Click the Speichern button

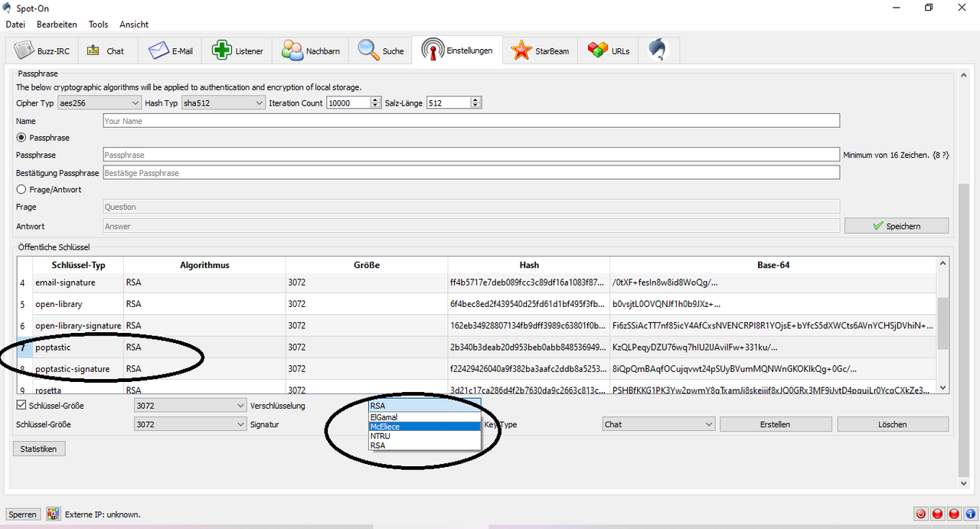(x=896, y=226)
